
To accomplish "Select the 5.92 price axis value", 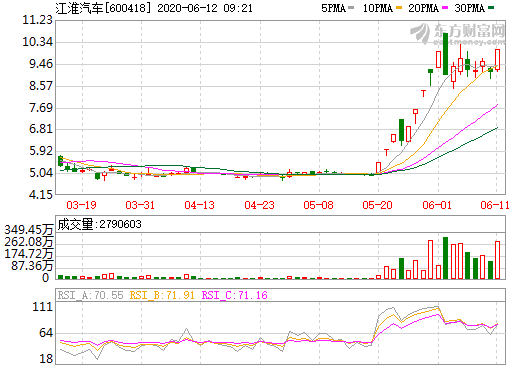I will [41, 151].
